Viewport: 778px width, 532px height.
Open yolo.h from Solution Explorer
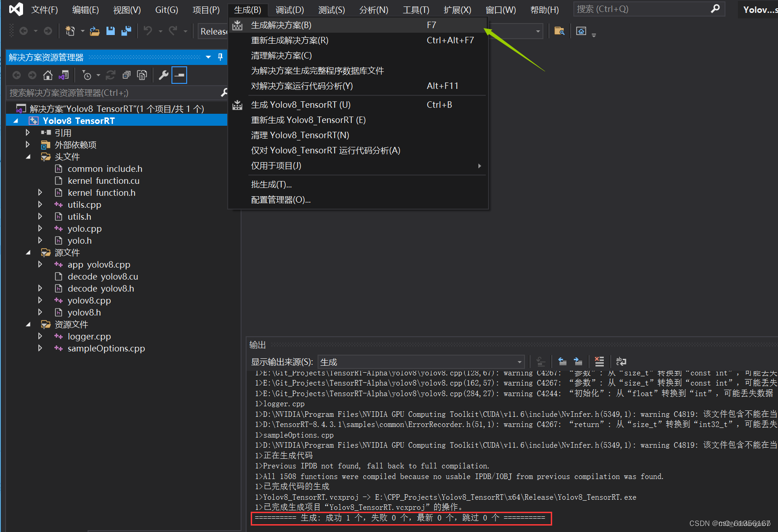click(80, 240)
